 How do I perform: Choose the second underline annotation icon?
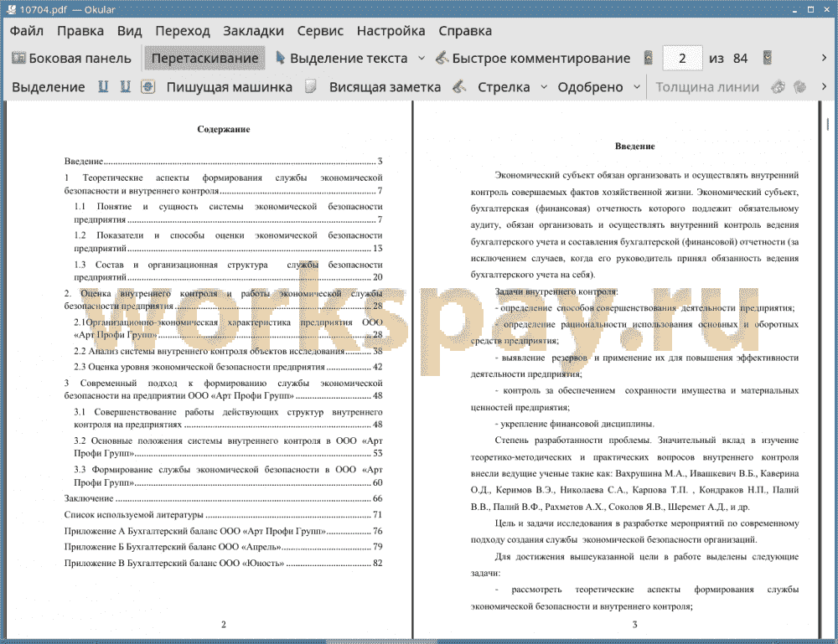tap(125, 86)
